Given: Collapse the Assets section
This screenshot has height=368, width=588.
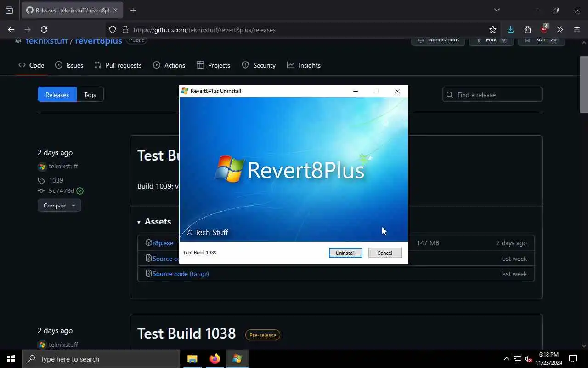Looking at the screenshot, I should (x=154, y=222).
